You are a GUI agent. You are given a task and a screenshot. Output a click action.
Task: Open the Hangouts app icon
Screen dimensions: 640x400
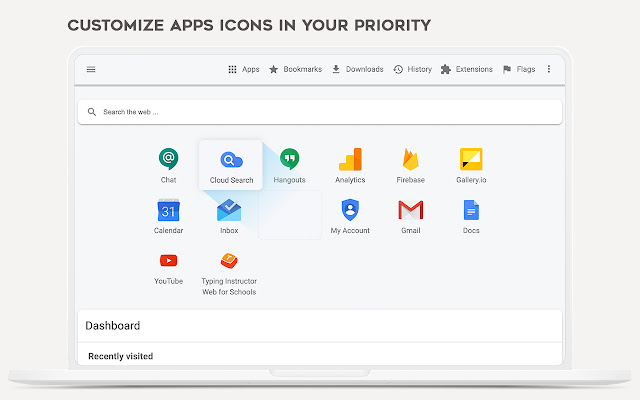pos(289,159)
